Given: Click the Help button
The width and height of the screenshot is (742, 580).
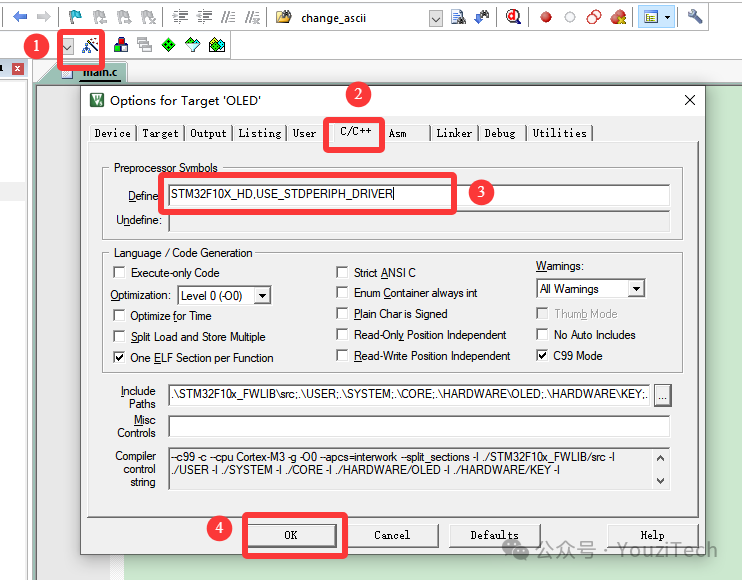Looking at the screenshot, I should tap(653, 535).
